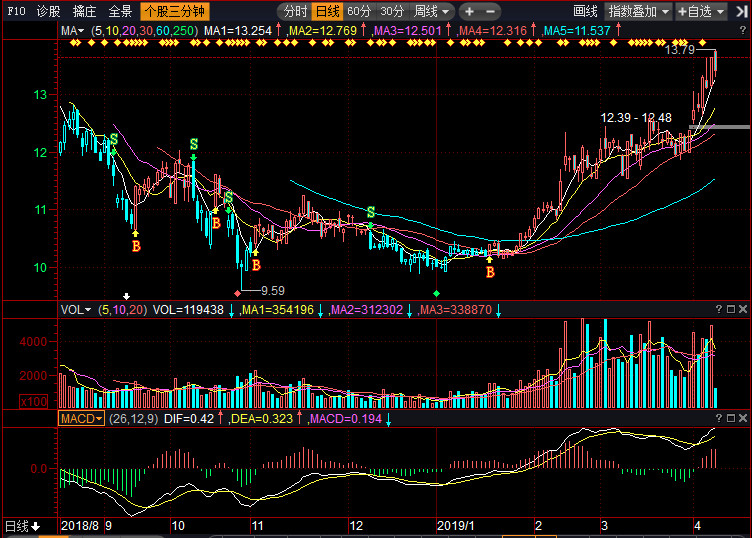Screen dimensions: 752x538
Task: Switch to the 分时 time-sharing view
Action: tap(294, 12)
